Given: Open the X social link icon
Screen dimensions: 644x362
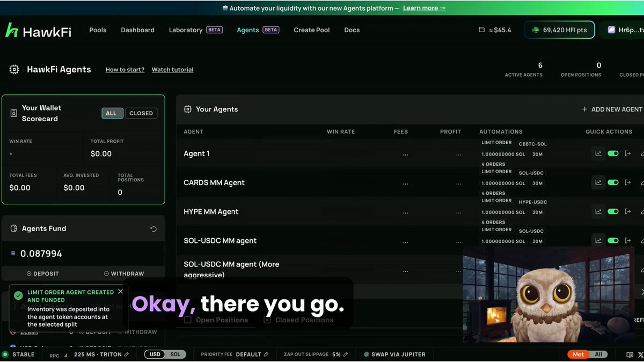Looking at the screenshot, I should coord(641,354).
